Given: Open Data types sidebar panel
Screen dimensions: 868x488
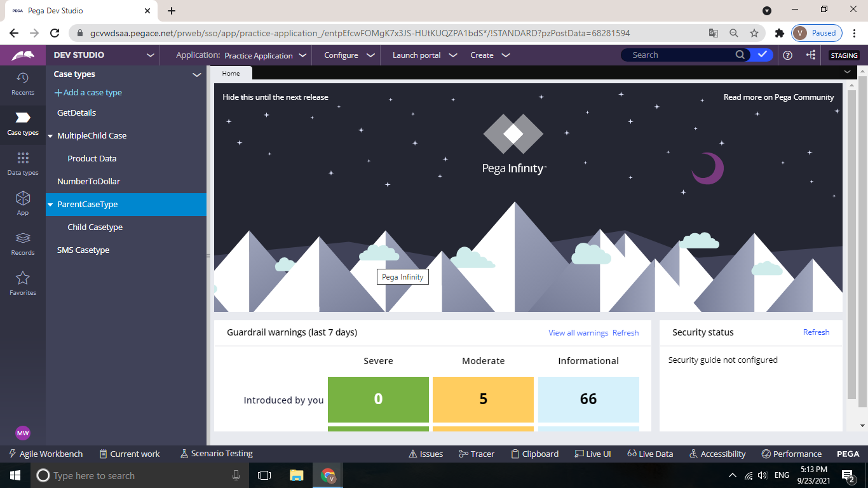Looking at the screenshot, I should (22, 164).
